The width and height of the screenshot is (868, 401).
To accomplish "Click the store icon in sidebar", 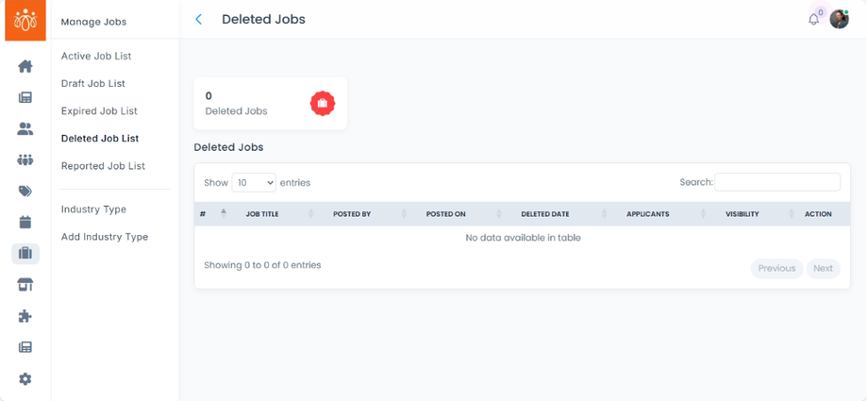I will (x=25, y=284).
